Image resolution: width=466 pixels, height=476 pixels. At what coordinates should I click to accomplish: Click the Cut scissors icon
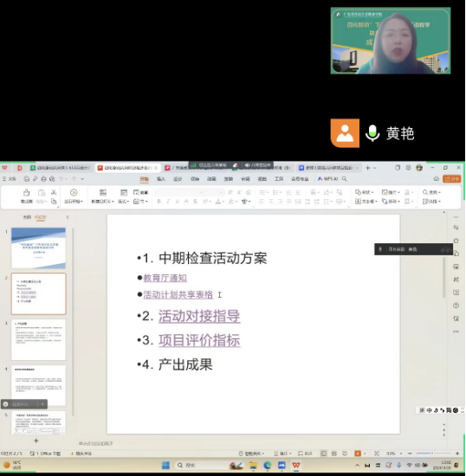54,192
